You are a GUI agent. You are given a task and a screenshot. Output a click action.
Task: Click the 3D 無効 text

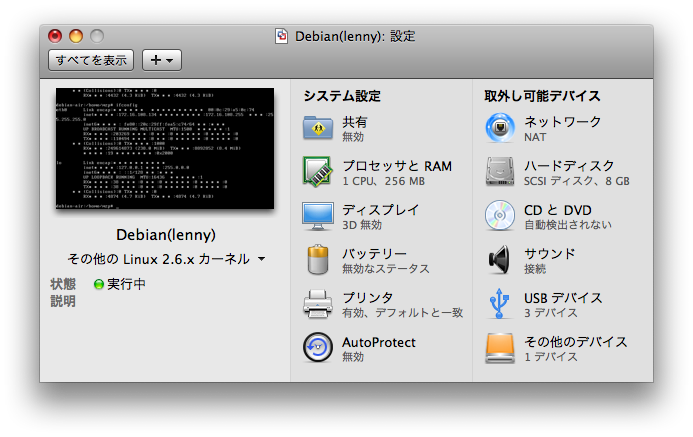click(362, 225)
